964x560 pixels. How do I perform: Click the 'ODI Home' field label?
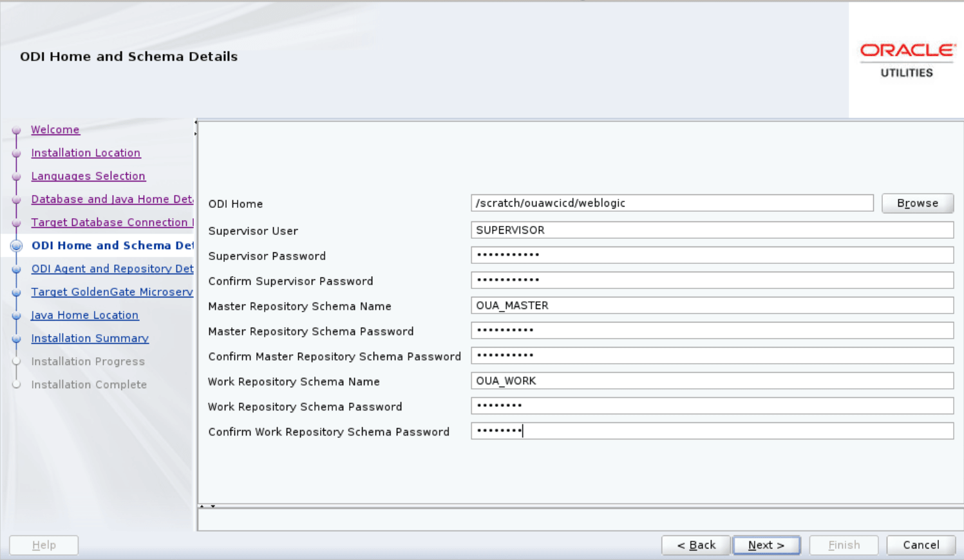236,204
